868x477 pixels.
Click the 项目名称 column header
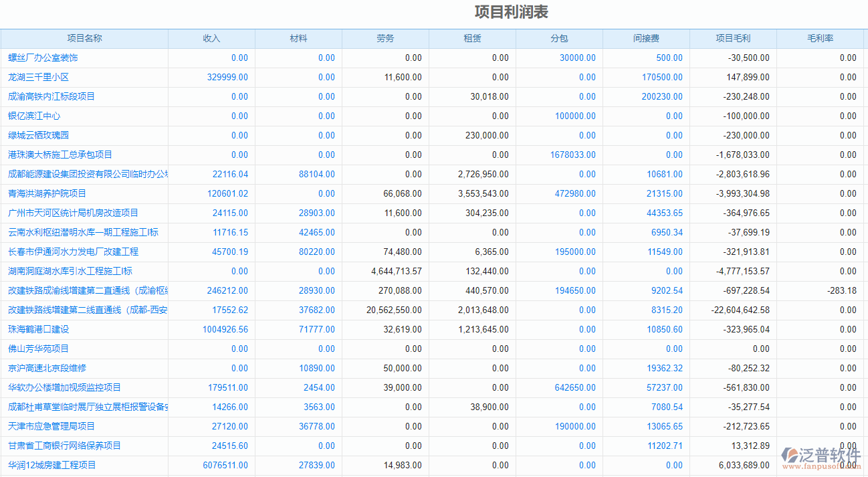[84, 38]
